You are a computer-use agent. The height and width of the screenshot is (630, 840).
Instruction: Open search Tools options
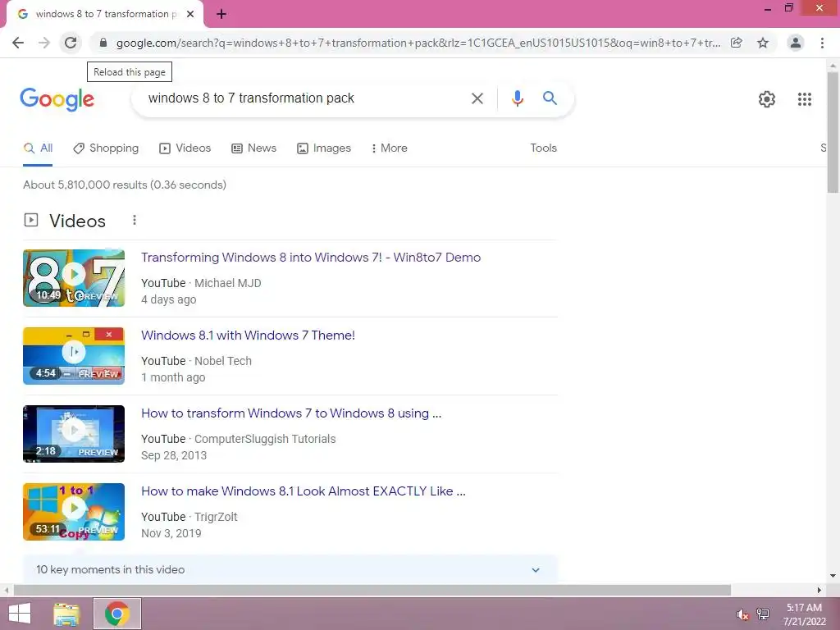click(543, 148)
